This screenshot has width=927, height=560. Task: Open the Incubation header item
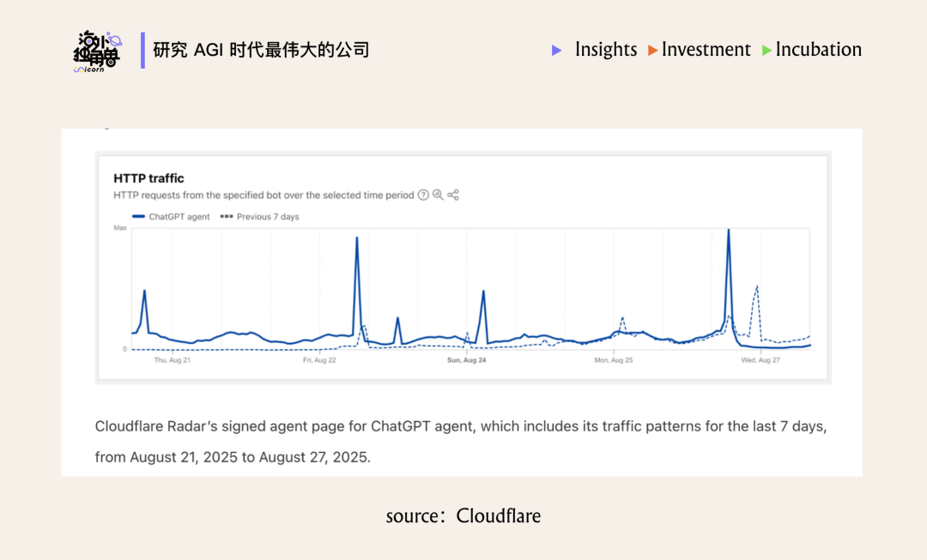click(818, 50)
